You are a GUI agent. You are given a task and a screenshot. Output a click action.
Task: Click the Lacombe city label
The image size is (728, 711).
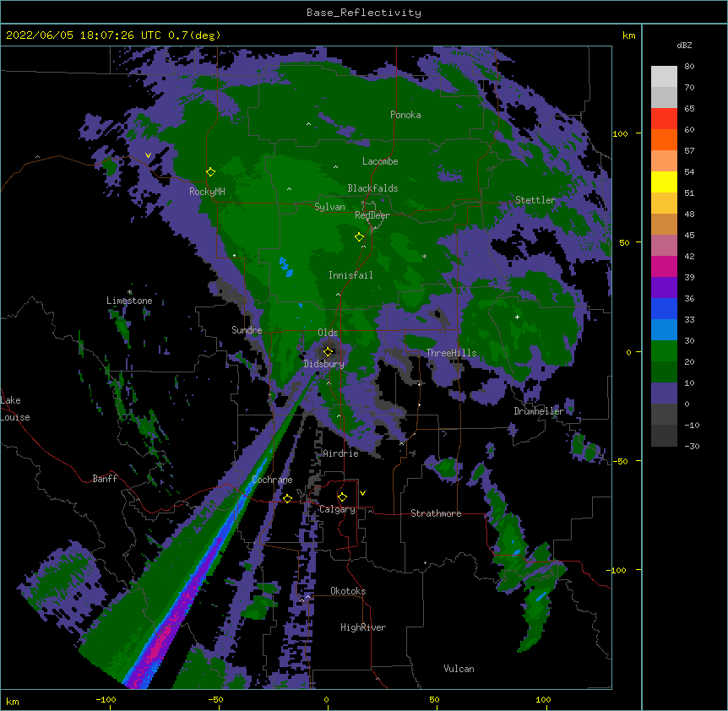pos(380,161)
